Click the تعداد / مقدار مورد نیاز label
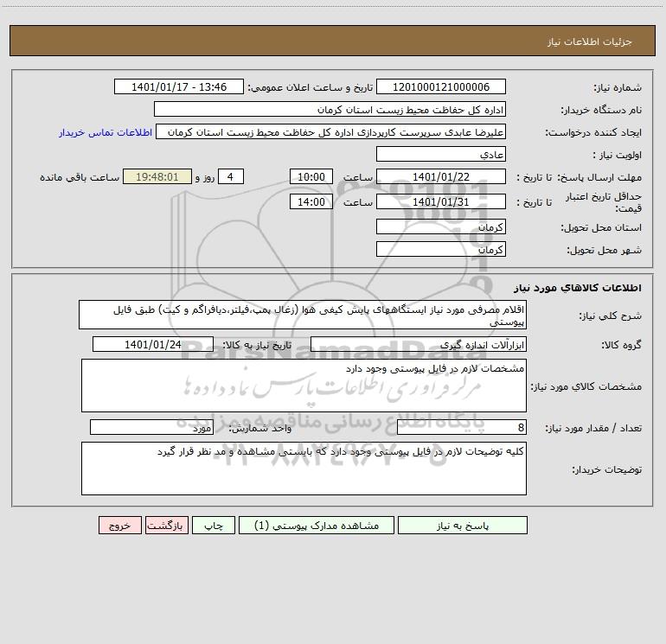The image size is (666, 644). [x=593, y=429]
